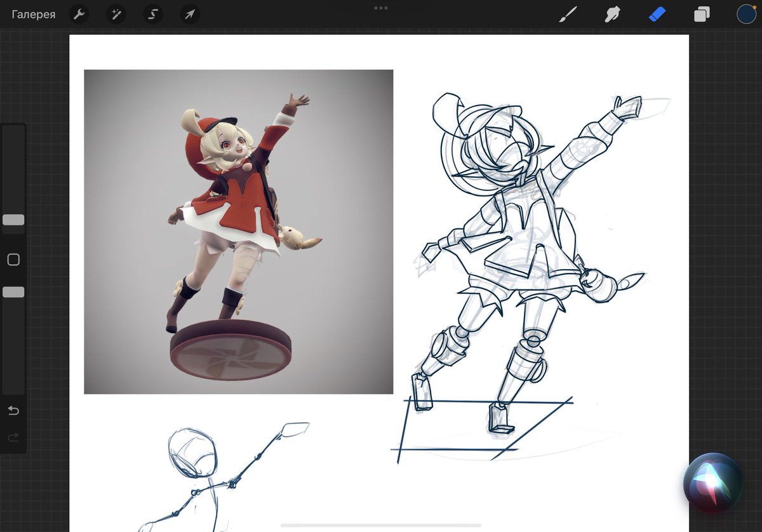Undo the last stroke with arrow
Image resolution: width=762 pixels, height=532 pixels.
point(13,411)
